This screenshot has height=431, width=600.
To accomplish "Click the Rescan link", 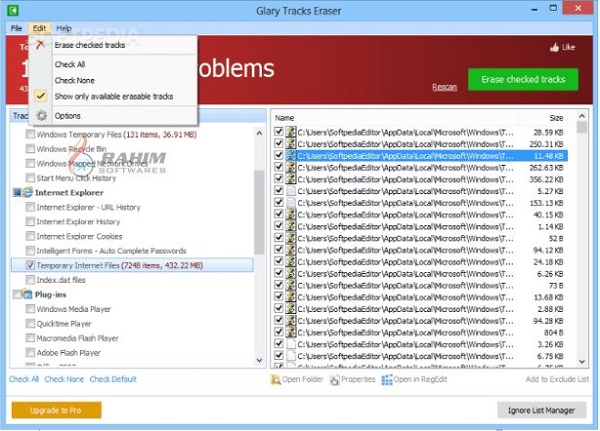I will point(444,87).
